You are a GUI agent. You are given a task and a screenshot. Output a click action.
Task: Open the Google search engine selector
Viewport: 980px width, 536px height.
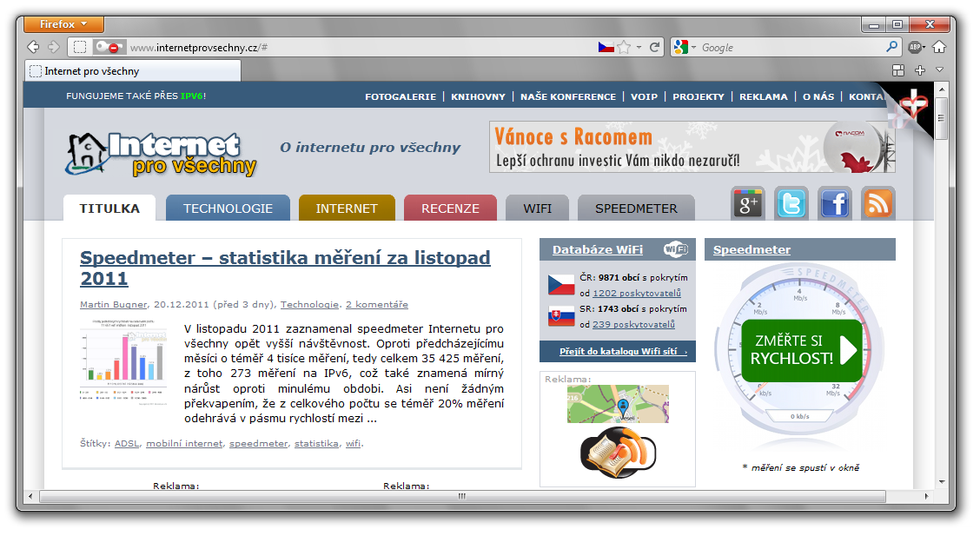pos(685,47)
